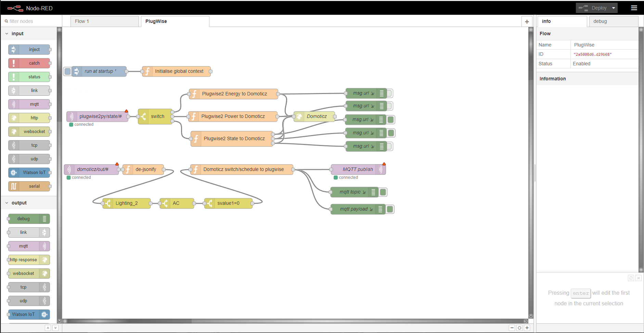Collapse the input palette category

29,34
